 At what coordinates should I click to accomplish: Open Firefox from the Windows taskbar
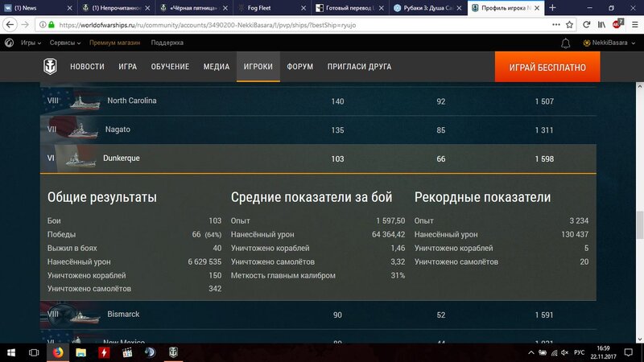[x=57, y=352]
